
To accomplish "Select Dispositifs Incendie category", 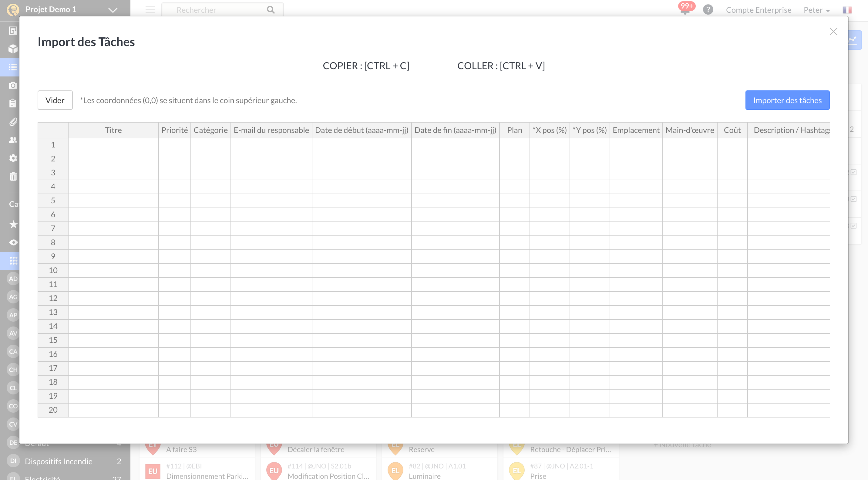I will [x=65, y=461].
